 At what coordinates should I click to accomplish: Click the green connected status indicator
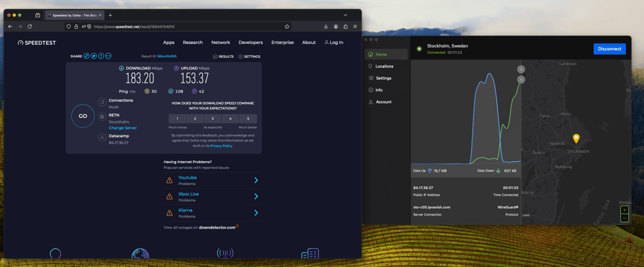click(419, 49)
